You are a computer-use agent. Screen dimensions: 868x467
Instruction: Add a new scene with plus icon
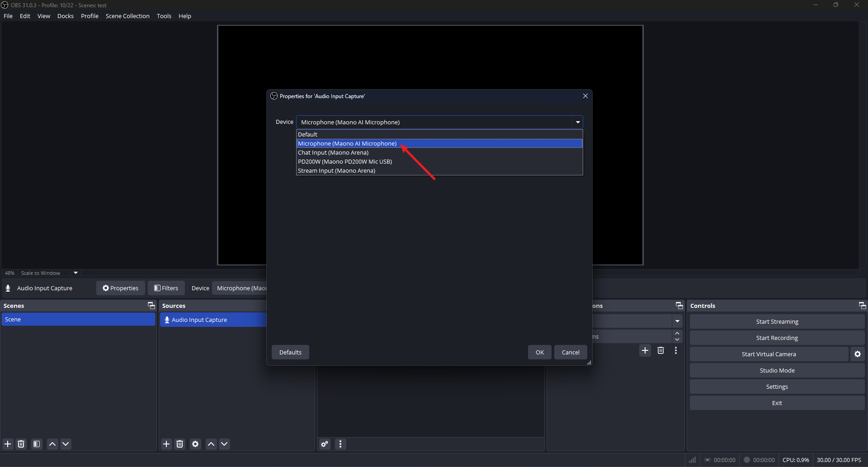click(x=8, y=444)
